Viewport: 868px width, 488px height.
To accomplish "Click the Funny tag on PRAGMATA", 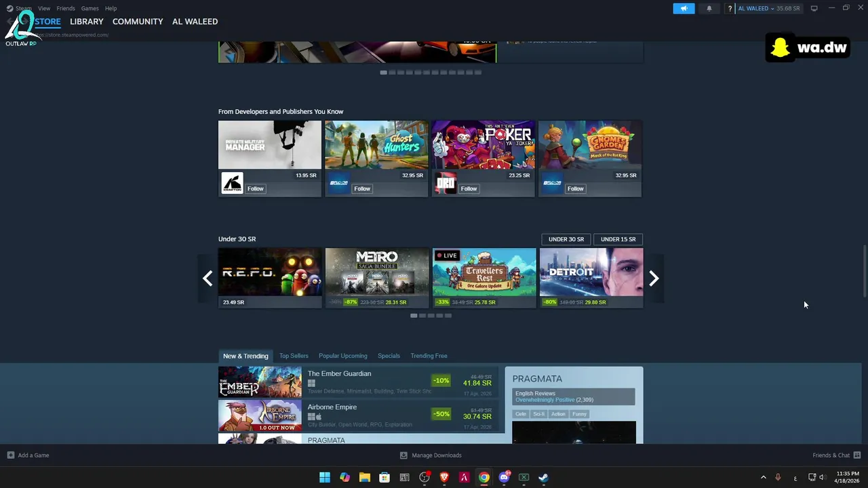I will (x=579, y=414).
